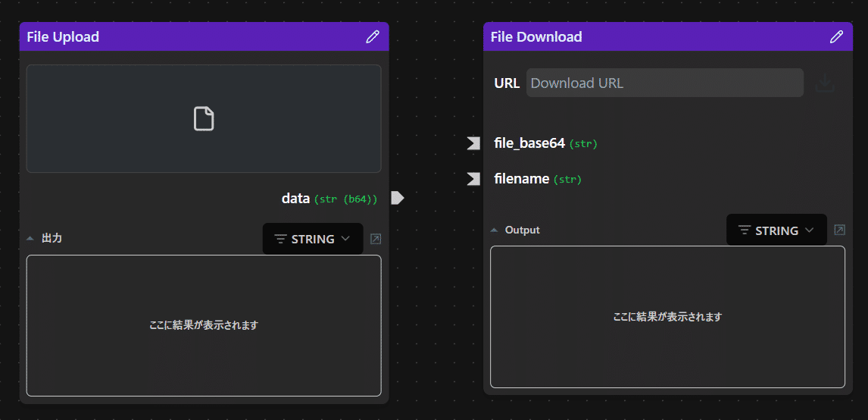Open the STRING dropdown in File Download
Viewport: 868px width, 420px height.
[776, 230]
